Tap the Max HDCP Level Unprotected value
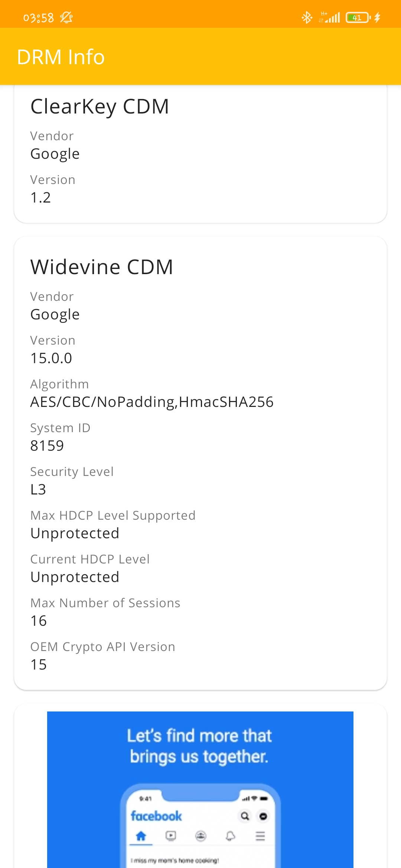This screenshot has width=401, height=868. pyautogui.click(x=75, y=533)
